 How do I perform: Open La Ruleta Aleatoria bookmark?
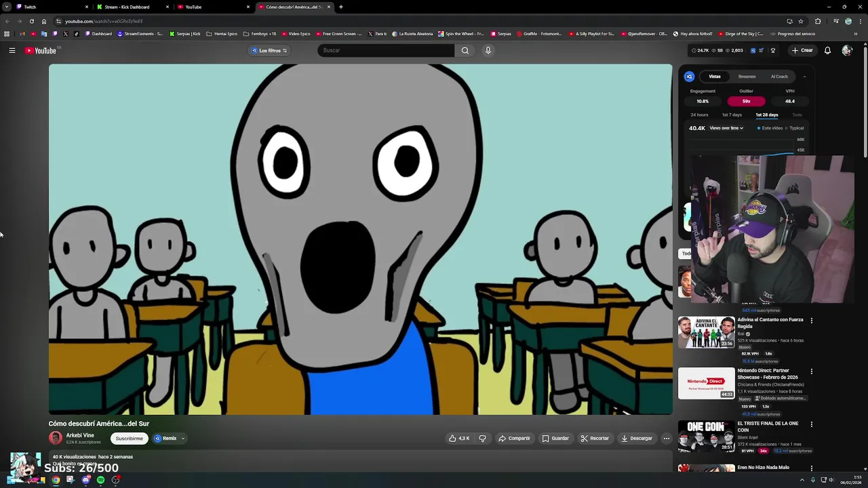click(412, 34)
